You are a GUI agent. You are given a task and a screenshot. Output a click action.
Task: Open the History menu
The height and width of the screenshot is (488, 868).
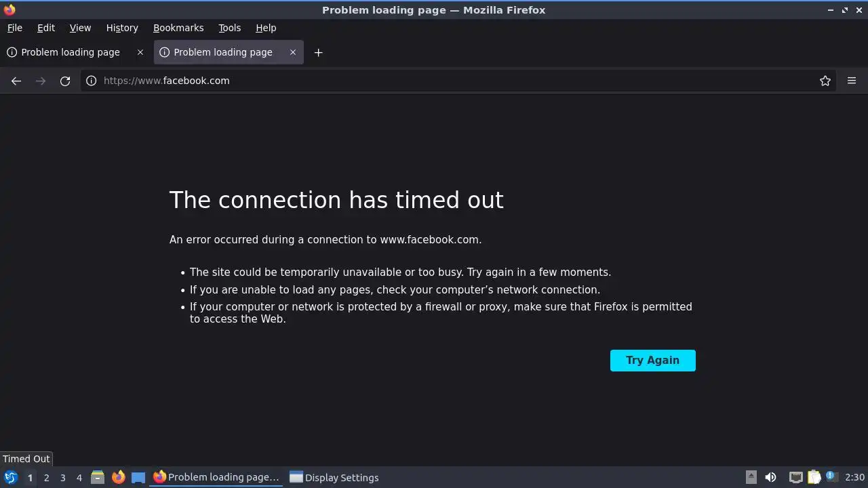[x=122, y=28]
